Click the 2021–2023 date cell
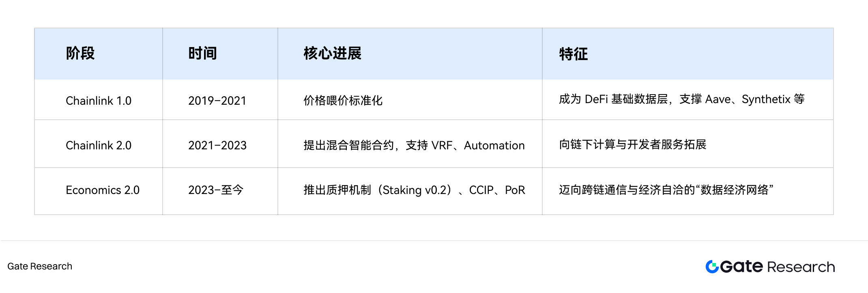868x293 pixels. coord(217,145)
